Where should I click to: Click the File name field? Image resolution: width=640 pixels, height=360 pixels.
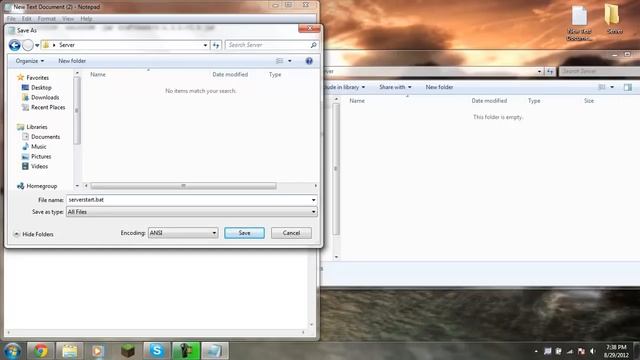[188, 200]
